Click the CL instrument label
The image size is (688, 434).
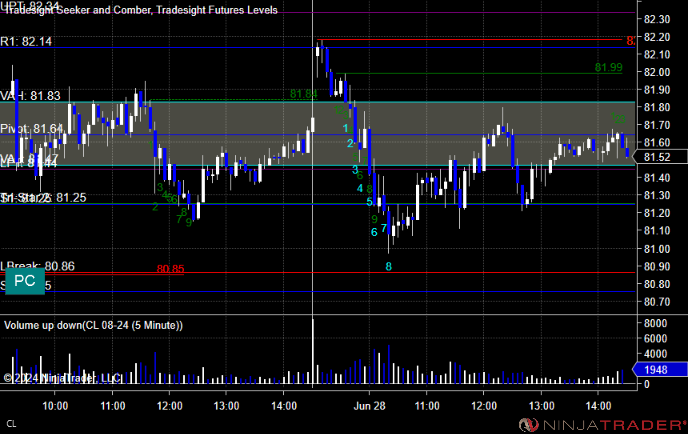tap(11, 424)
